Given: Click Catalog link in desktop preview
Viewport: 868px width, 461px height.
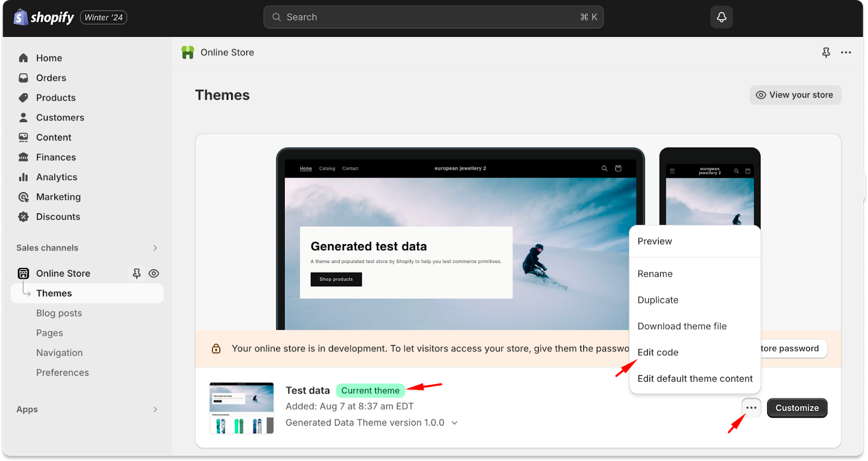Looking at the screenshot, I should 327,169.
